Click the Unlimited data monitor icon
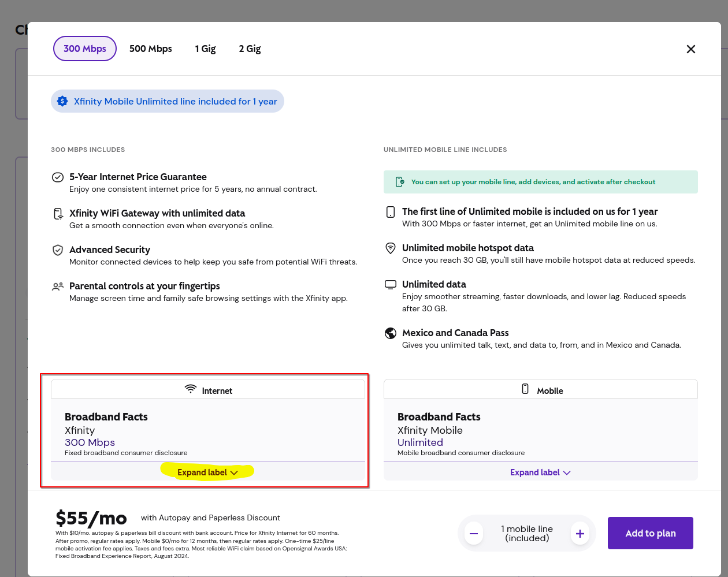Screen dimensions: 728x577 (391, 284)
